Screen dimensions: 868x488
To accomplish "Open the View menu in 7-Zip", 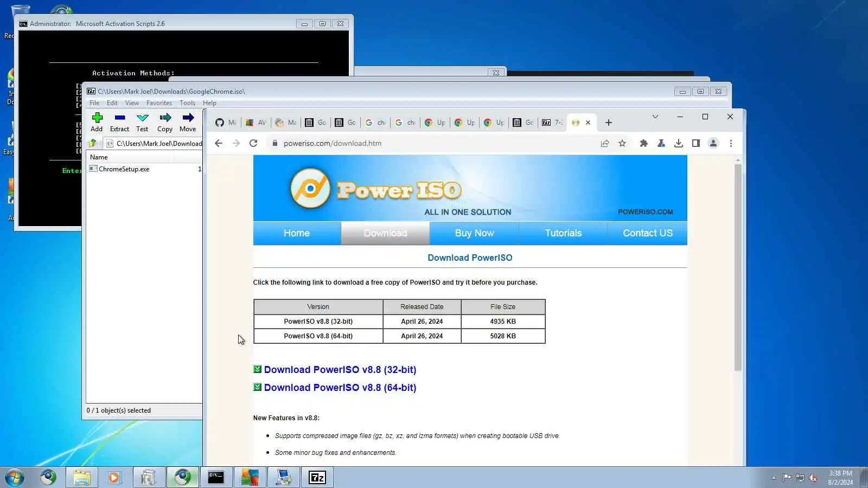I will pyautogui.click(x=132, y=103).
